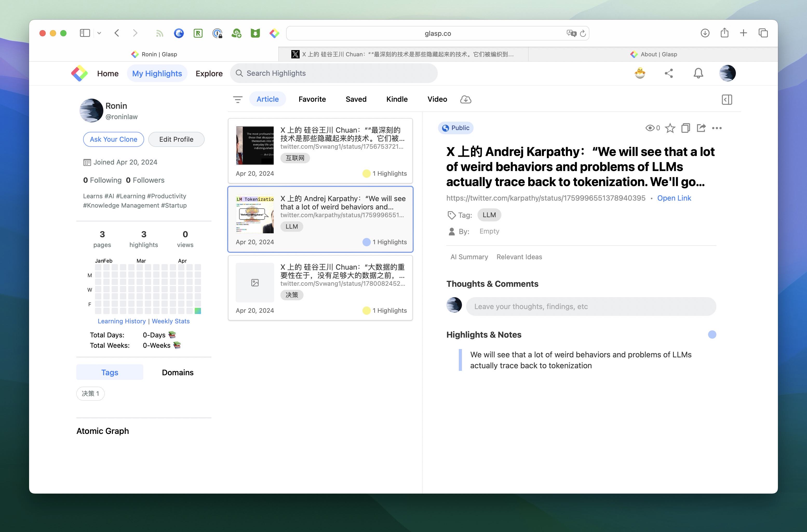Click the hatching chick emoji icon
This screenshot has width=807, height=532.
pyautogui.click(x=640, y=73)
